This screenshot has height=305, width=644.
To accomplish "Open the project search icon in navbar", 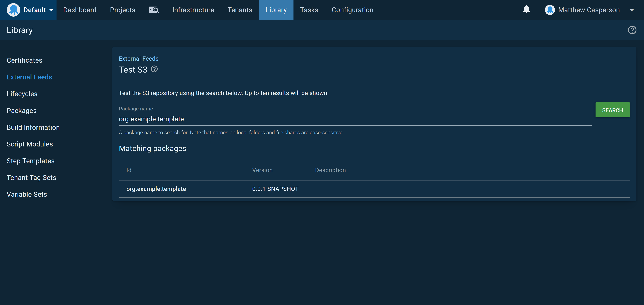I will click(x=153, y=10).
